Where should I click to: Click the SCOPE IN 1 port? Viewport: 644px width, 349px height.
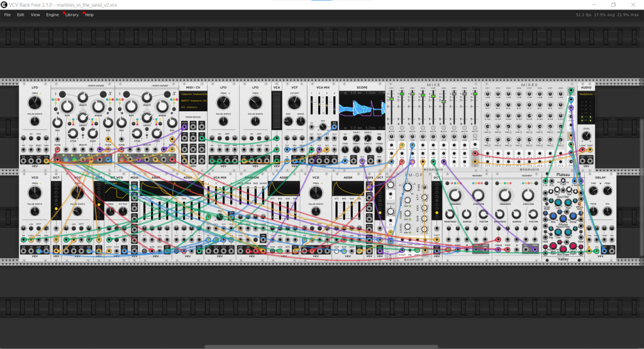click(x=345, y=161)
